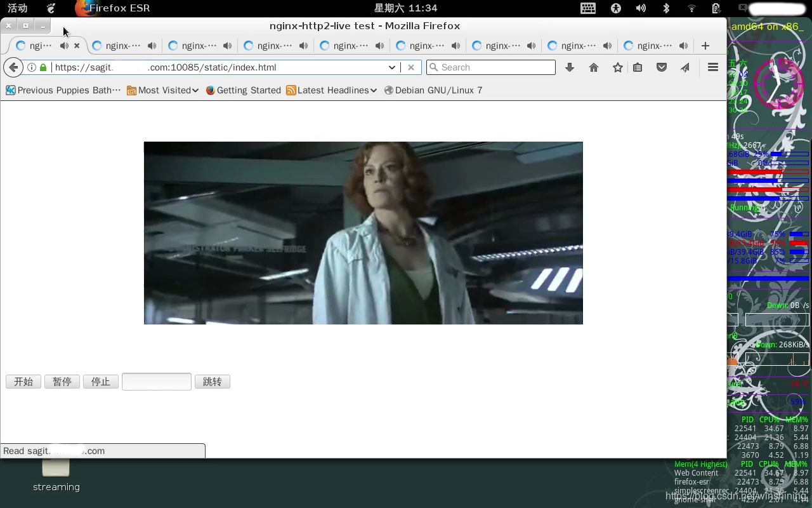Screen dimensions: 812x508
Task: Mute the speaker on third nginx tab
Action: tap(228, 46)
